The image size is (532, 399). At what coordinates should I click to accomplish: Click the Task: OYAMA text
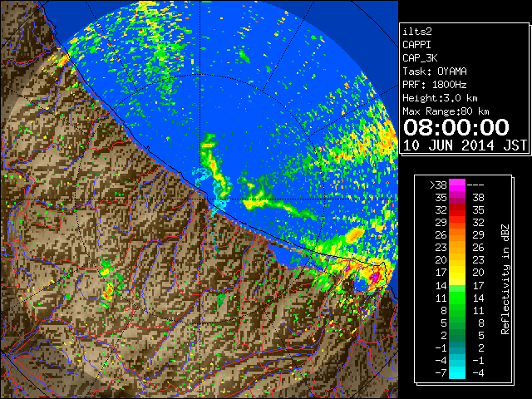(435, 71)
